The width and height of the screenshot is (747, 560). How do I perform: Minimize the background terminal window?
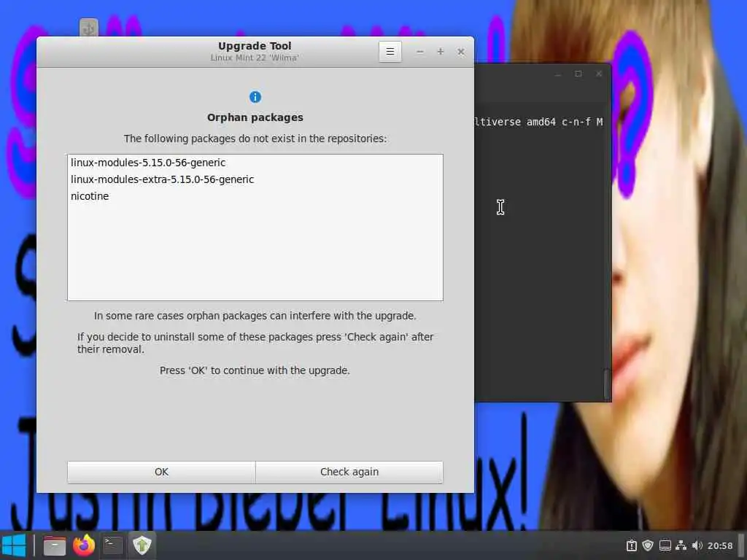[x=558, y=74]
